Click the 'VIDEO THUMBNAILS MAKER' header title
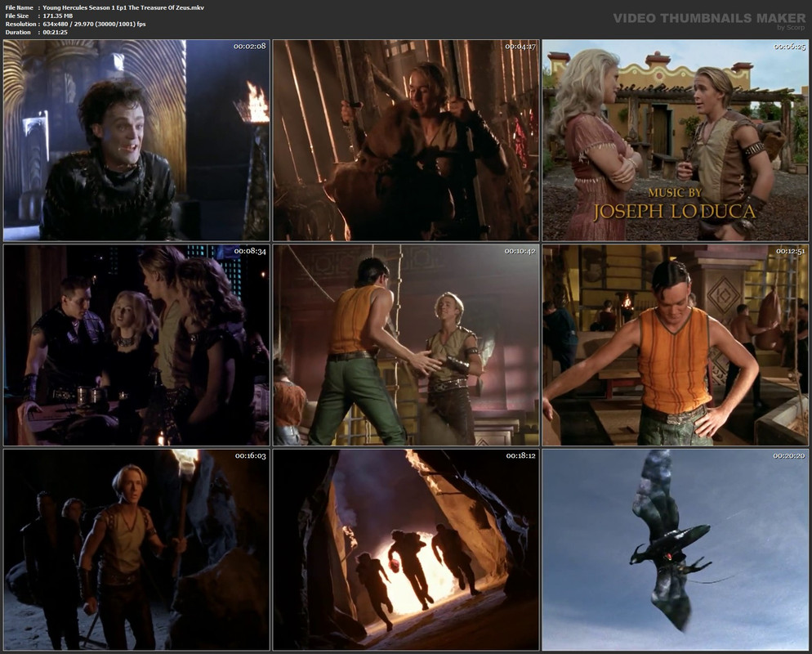The image size is (812, 654). [709, 18]
